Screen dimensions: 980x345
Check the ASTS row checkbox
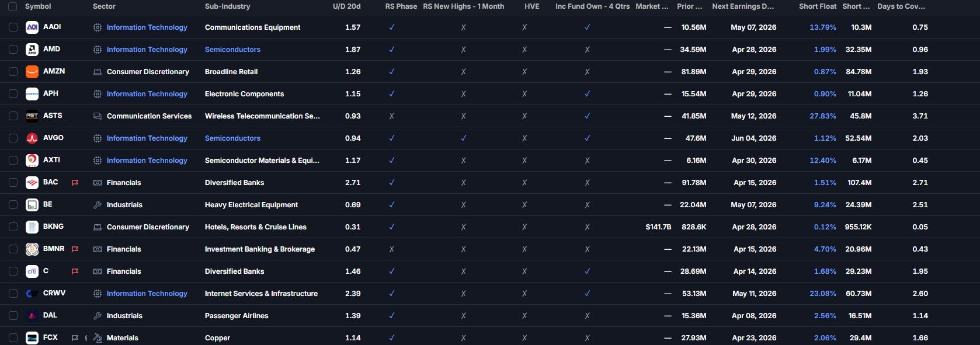pos(13,116)
